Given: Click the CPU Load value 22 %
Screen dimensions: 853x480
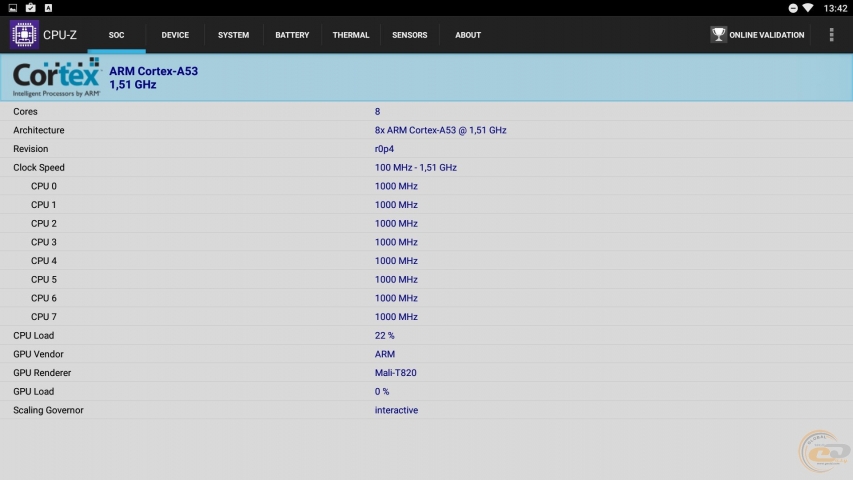Looking at the screenshot, I should (385, 336).
